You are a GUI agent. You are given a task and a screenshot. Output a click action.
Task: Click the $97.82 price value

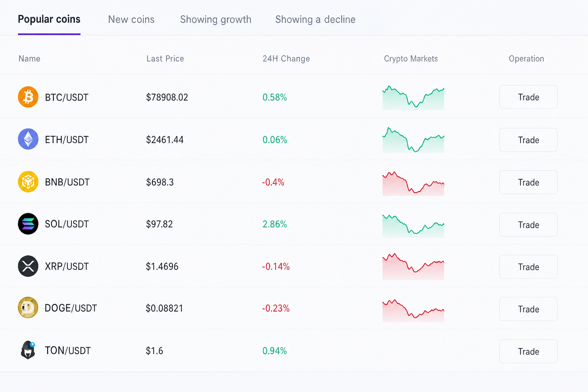[159, 224]
